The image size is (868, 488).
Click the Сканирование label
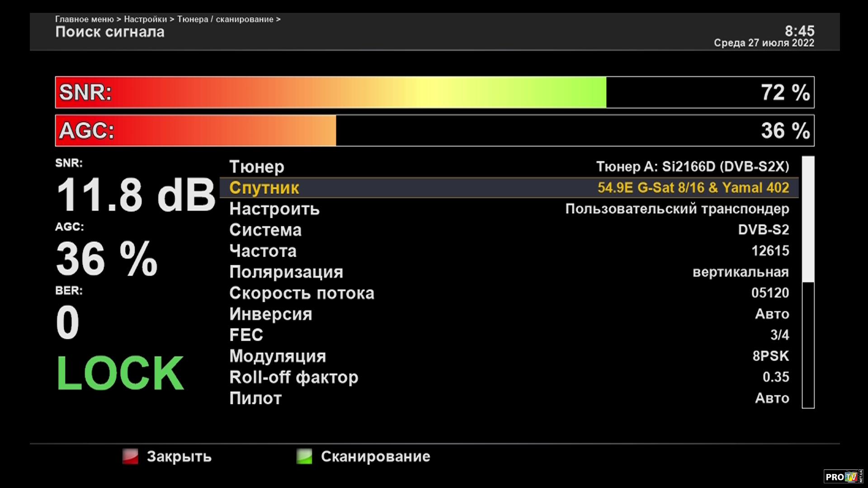[375, 456]
